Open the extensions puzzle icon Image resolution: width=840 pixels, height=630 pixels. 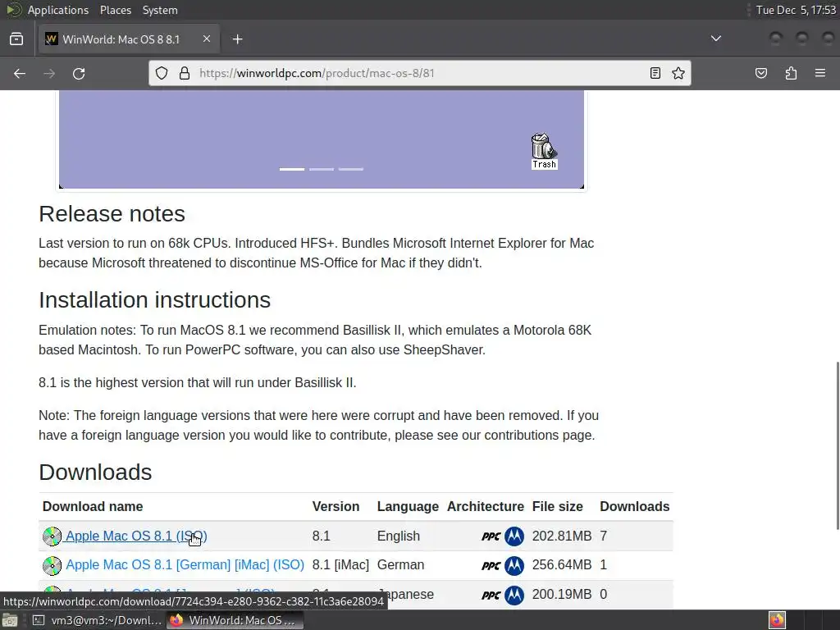791,73
